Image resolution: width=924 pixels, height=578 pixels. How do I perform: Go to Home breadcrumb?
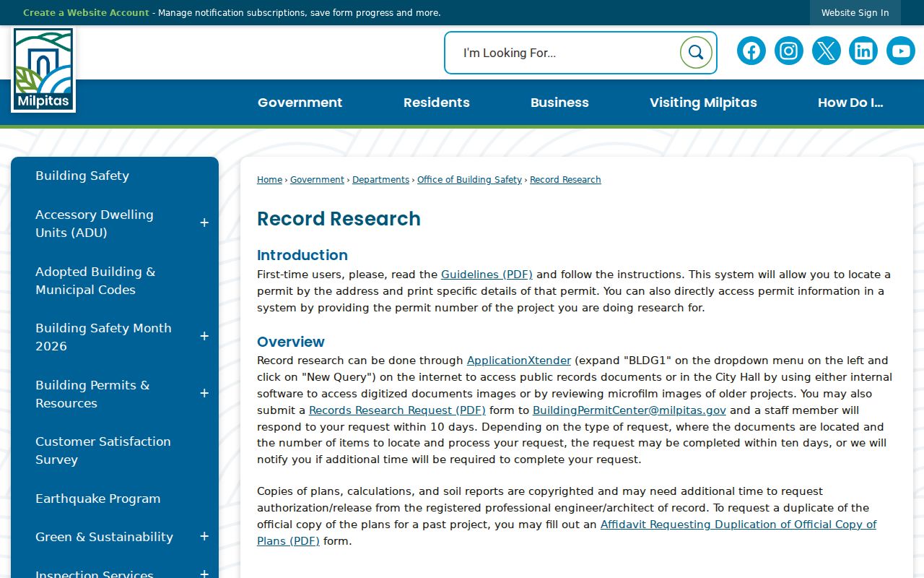[x=269, y=180]
